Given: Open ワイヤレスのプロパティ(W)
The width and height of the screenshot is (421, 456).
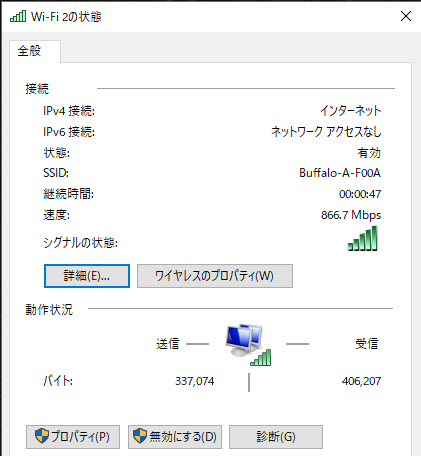Looking at the screenshot, I should coord(215,276).
